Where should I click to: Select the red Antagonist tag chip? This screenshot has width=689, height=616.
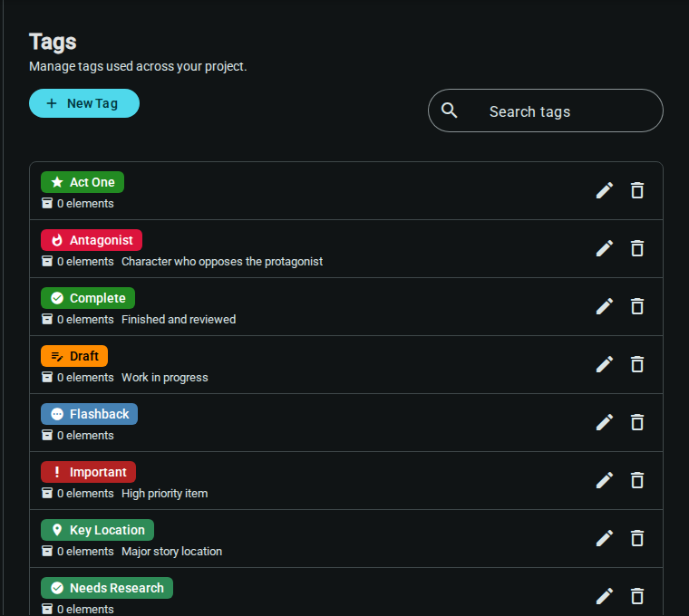tap(92, 240)
